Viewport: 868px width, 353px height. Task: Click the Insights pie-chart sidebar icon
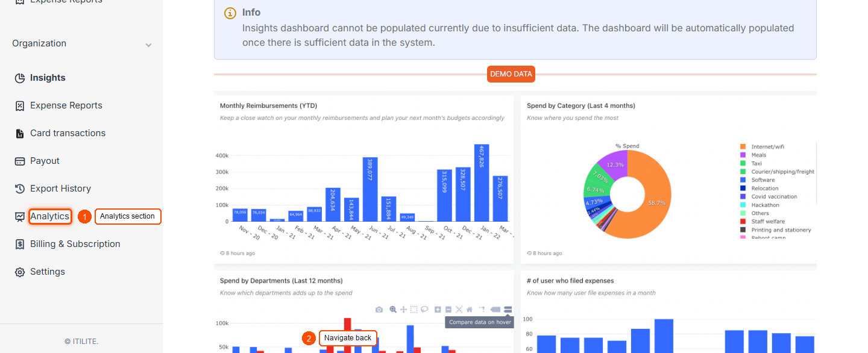(x=20, y=78)
